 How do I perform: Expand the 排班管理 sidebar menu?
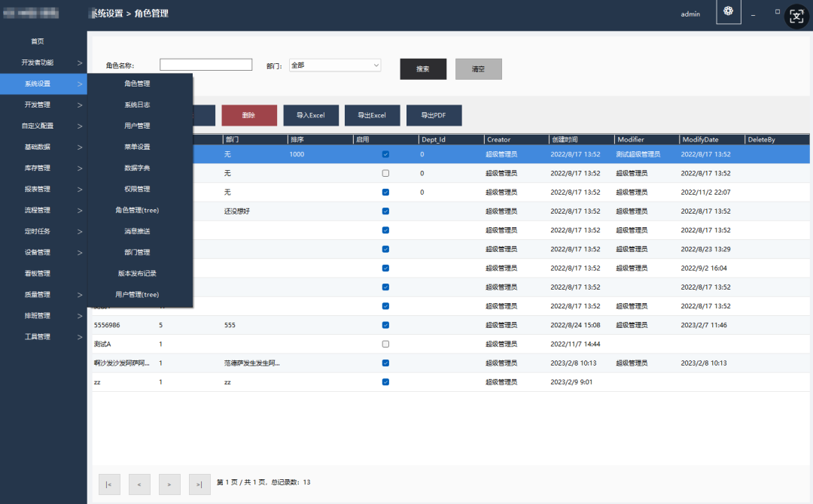(x=44, y=315)
